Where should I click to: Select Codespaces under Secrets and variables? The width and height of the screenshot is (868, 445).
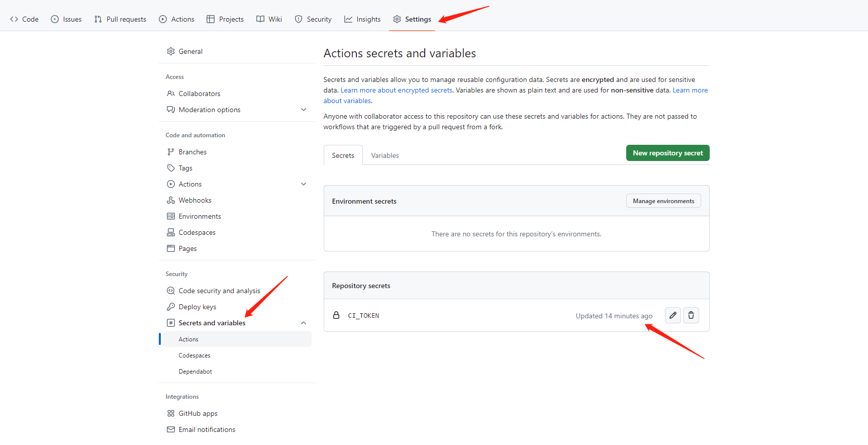[x=237, y=355]
